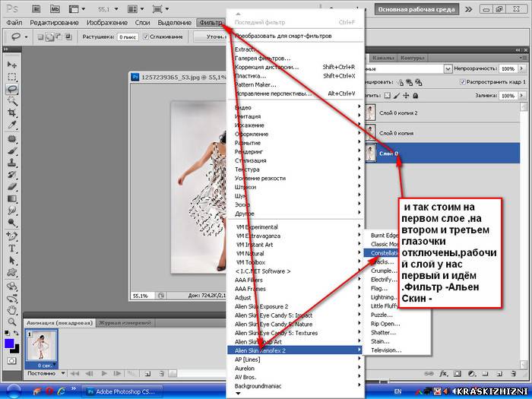Image resolution: width=532 pixels, height=399 pixels.
Task: Open Opera browser from quick launch
Action: (x=49, y=391)
